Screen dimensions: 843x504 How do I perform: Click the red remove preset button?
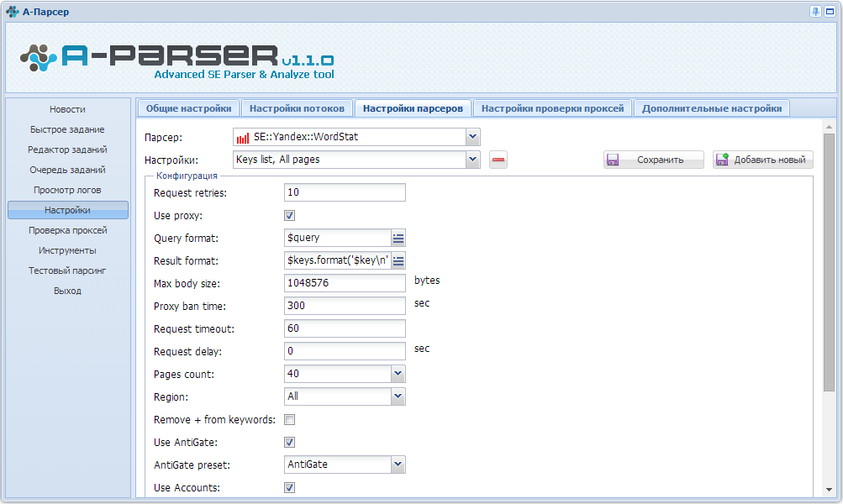(x=498, y=160)
